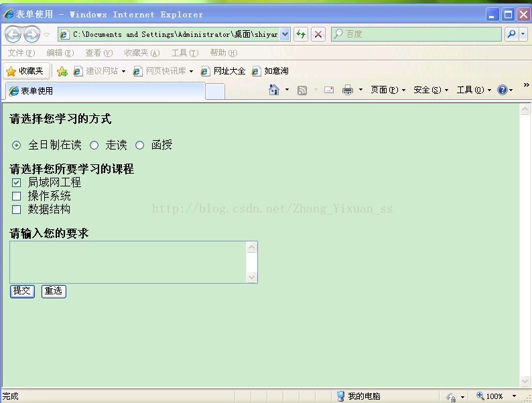Add to favorites bar star-arrow icon
The width and height of the screenshot is (532, 403).
pos(62,71)
